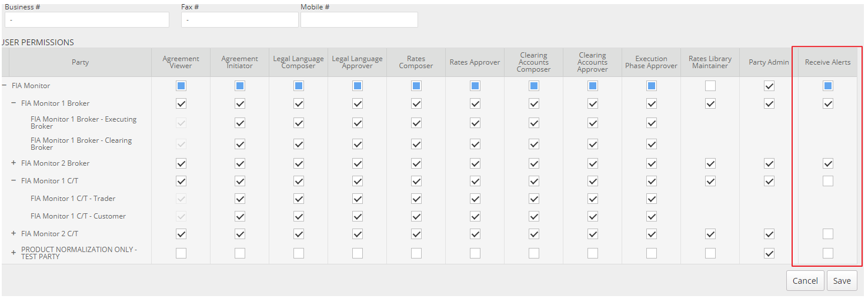868x302 pixels.
Task: Collapse the FIA Monitor 1 Broker row
Action: pos(14,103)
